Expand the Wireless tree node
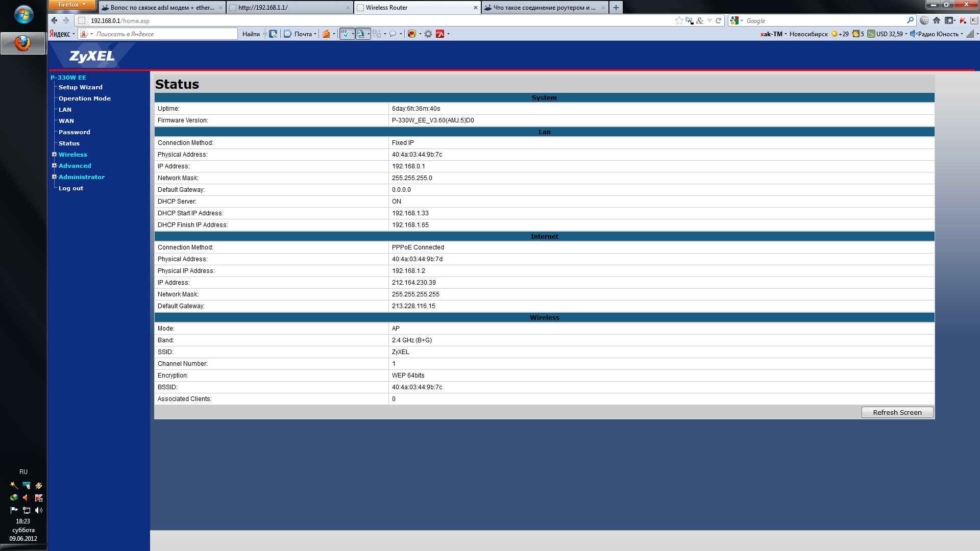The image size is (980, 551). point(54,155)
